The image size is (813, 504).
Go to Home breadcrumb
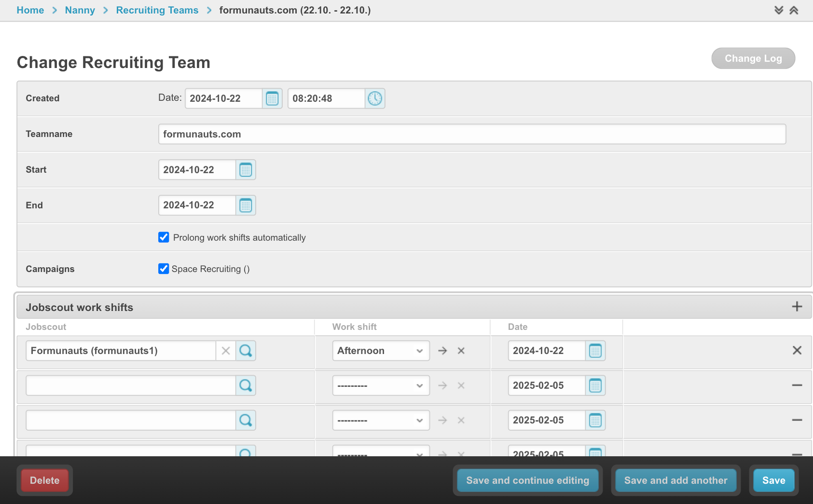coord(30,10)
